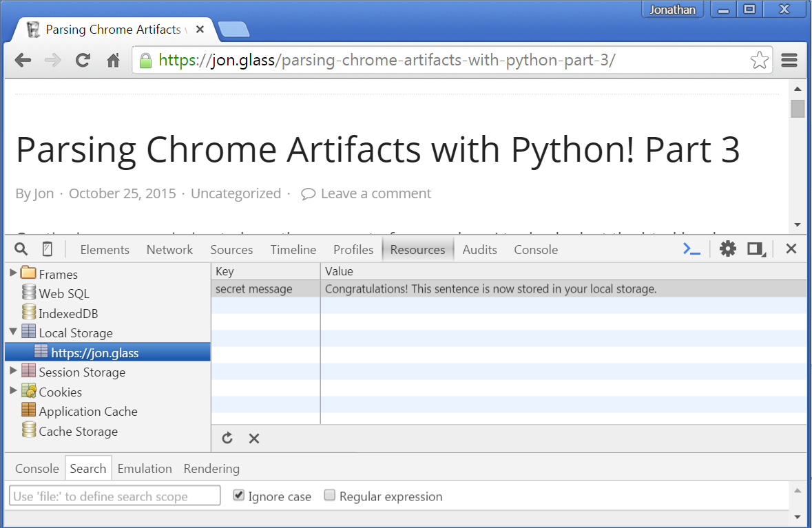Open the home page via house icon
812x528 pixels.
tap(114, 61)
